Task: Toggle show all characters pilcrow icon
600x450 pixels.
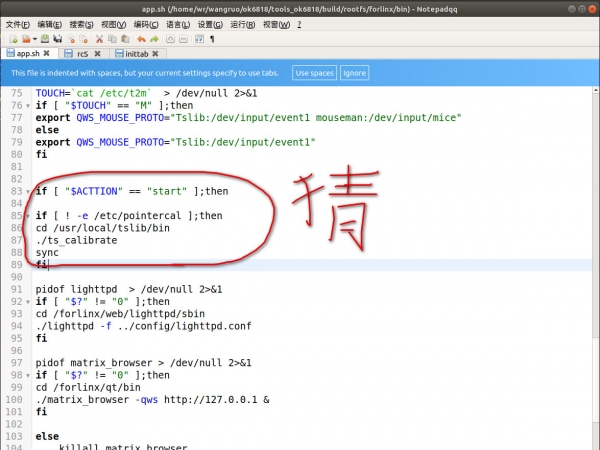Action: point(211,39)
